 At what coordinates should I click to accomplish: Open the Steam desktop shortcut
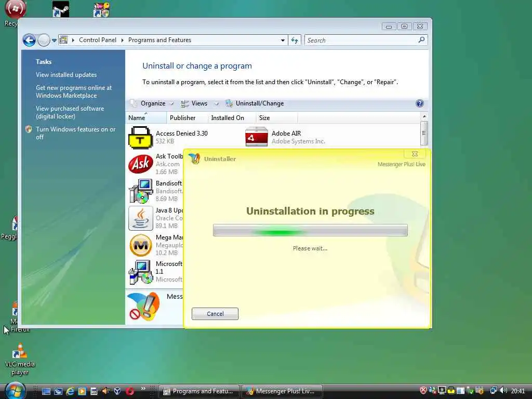[x=61, y=9]
